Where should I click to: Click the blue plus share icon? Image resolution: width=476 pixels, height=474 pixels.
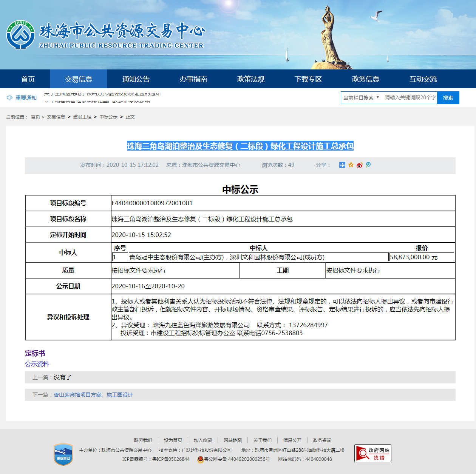click(342, 165)
